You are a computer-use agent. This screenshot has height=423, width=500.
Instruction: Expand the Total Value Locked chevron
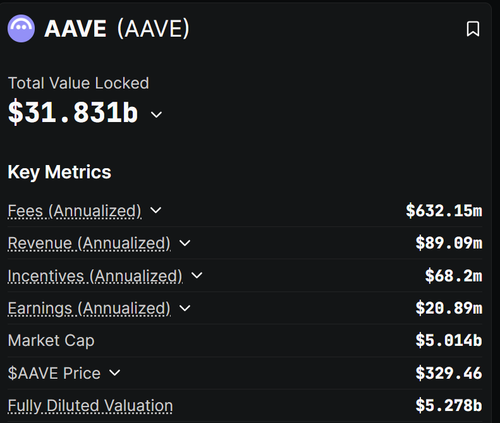[156, 115]
